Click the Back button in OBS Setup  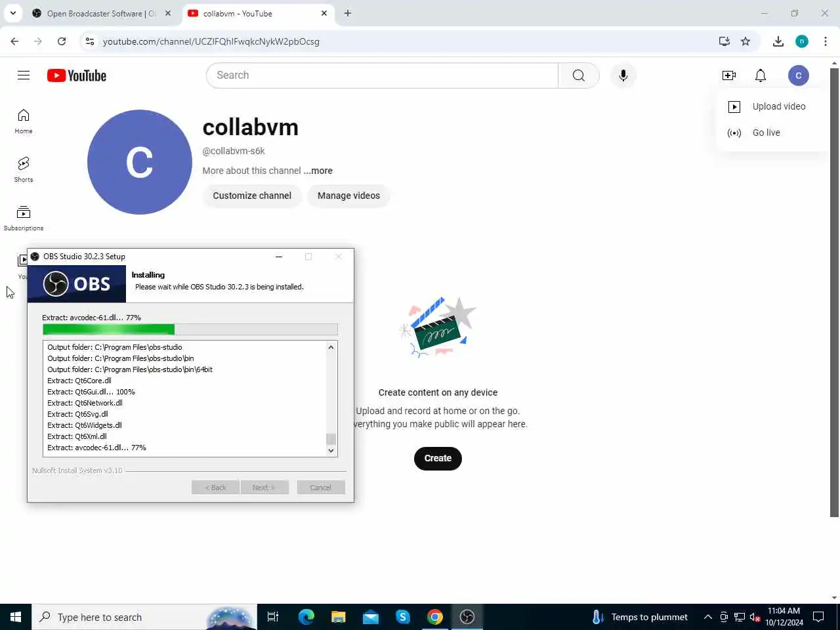click(x=215, y=488)
